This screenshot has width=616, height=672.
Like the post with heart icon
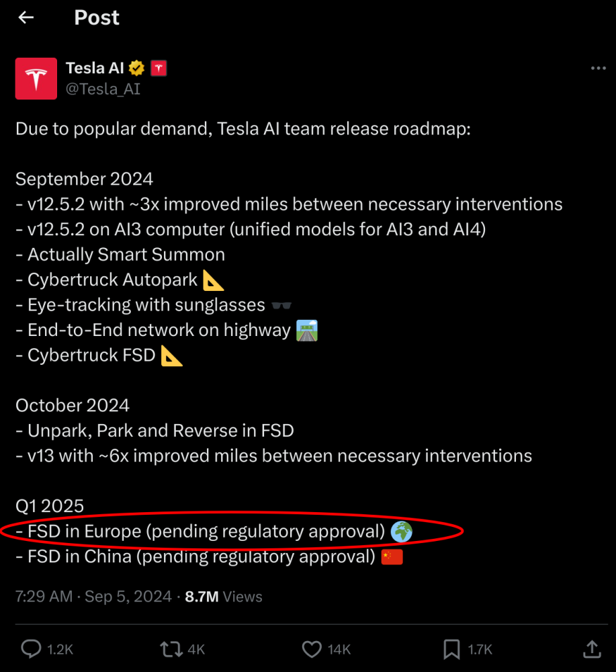pos(312,649)
